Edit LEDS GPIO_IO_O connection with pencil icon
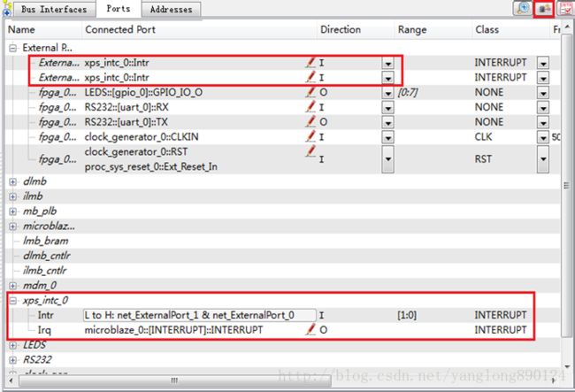575x392 pixels. 310,92
